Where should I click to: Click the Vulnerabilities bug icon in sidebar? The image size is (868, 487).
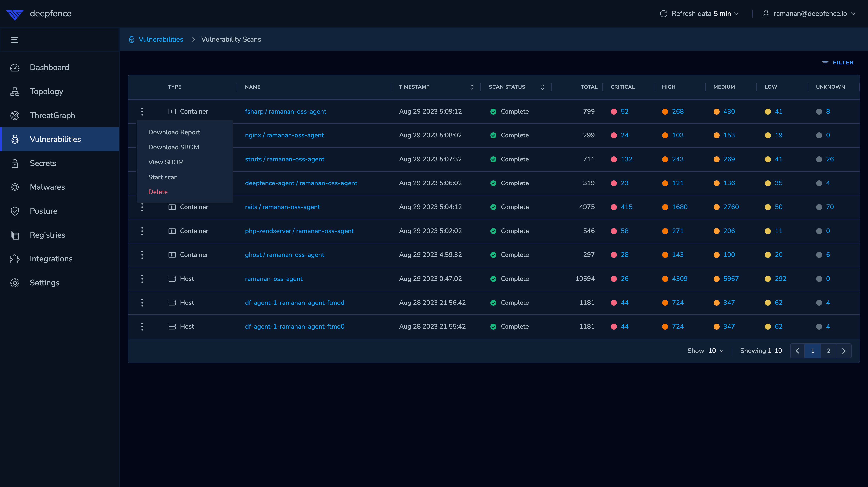(15, 139)
